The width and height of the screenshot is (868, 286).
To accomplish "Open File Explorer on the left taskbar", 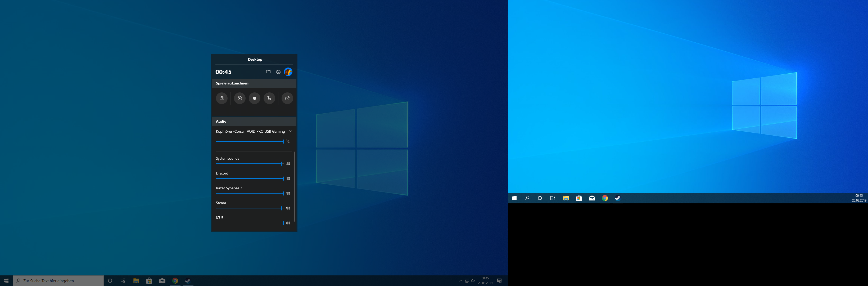I will [x=136, y=281].
